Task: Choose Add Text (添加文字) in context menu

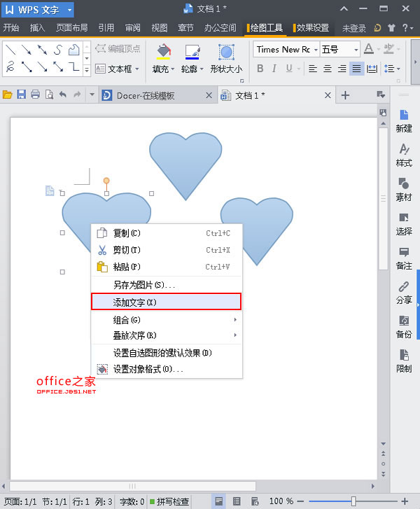Action: point(166,302)
